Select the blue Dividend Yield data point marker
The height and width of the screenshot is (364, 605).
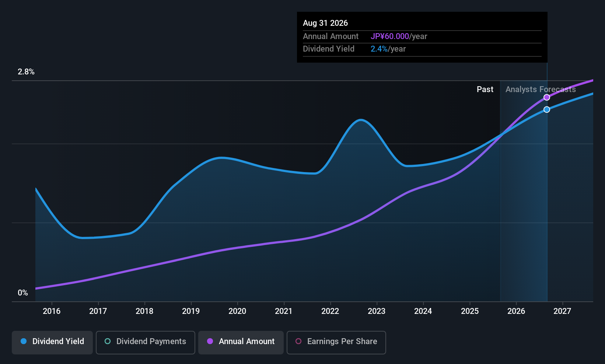pos(547,109)
